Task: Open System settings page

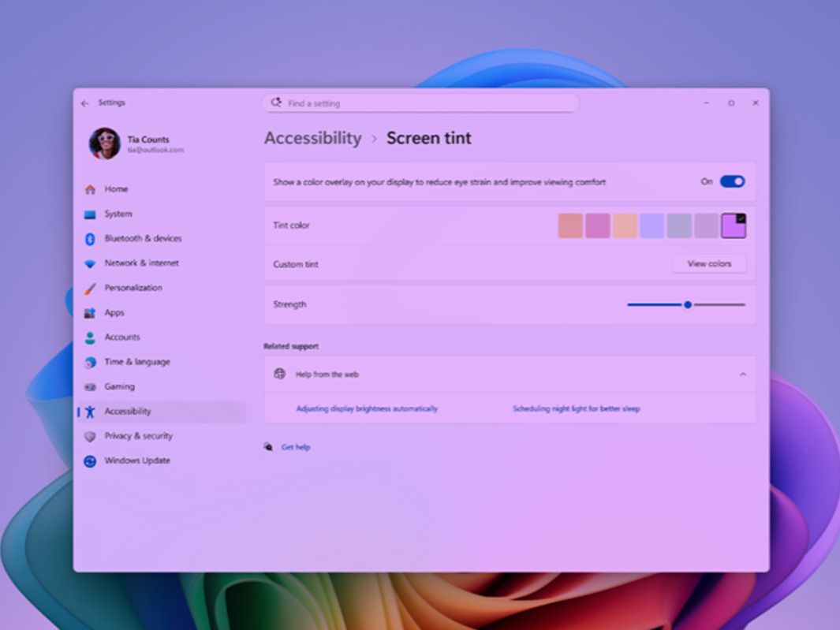Action: 161,214
